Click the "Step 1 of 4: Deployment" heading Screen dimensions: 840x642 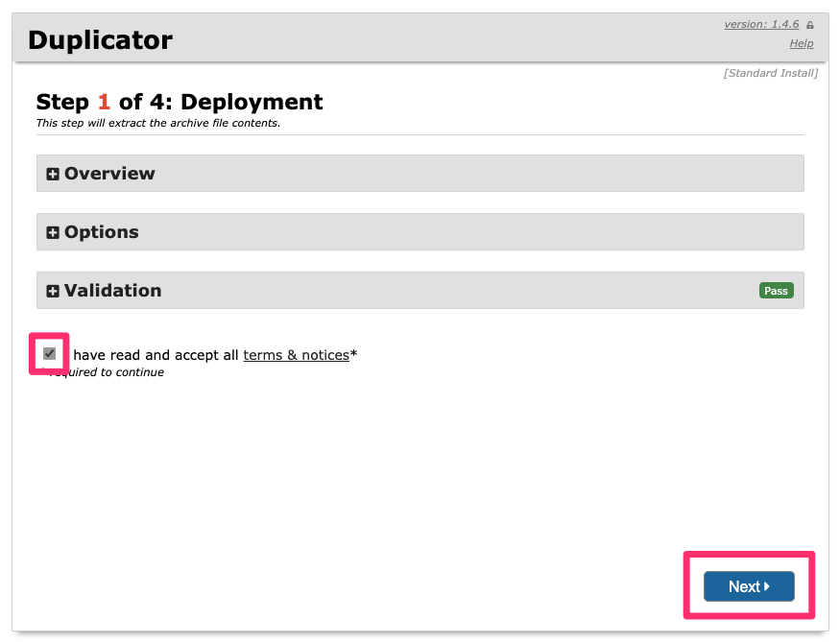click(180, 102)
